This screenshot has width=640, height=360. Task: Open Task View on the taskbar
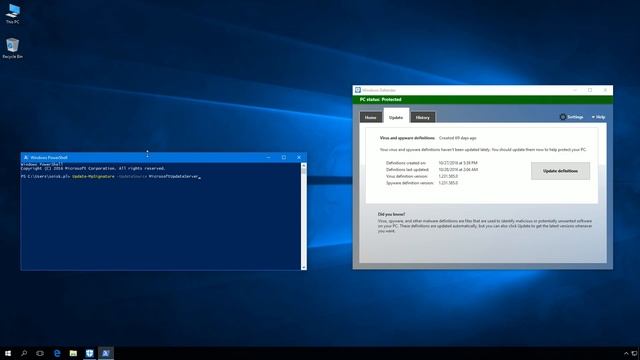[x=40, y=353]
